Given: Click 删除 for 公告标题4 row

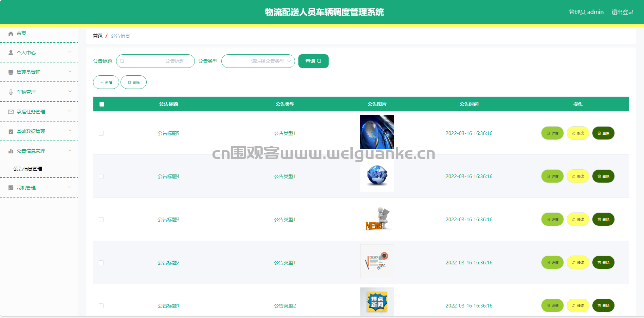Looking at the screenshot, I should click(x=603, y=176).
